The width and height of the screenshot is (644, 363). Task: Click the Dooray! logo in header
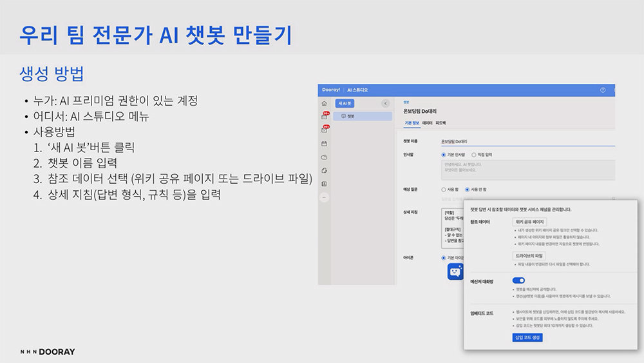(x=331, y=90)
